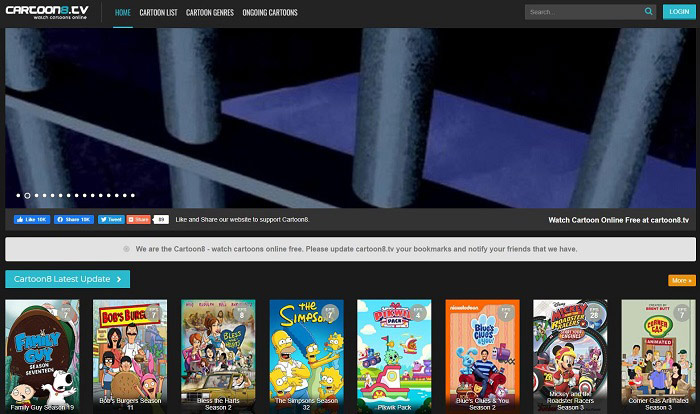Viewport: 700px width, 414px height.
Task: Open the Ongoing Cartoons menu item
Action: (x=270, y=13)
